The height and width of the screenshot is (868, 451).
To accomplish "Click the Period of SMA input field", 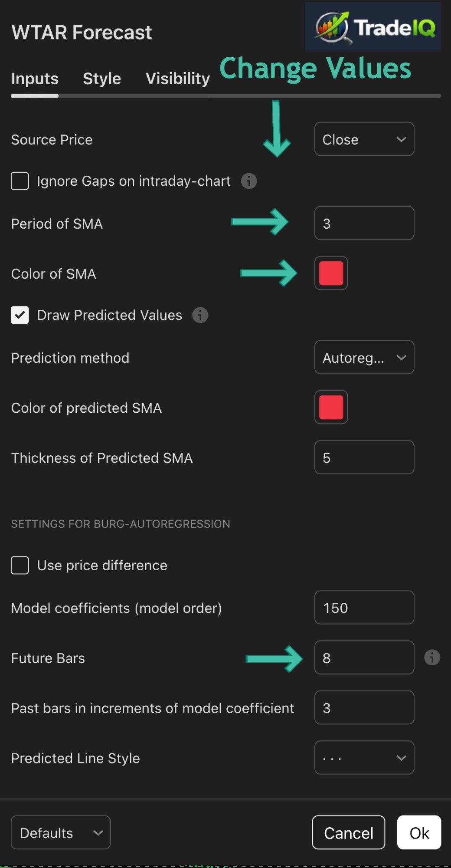I will [364, 224].
